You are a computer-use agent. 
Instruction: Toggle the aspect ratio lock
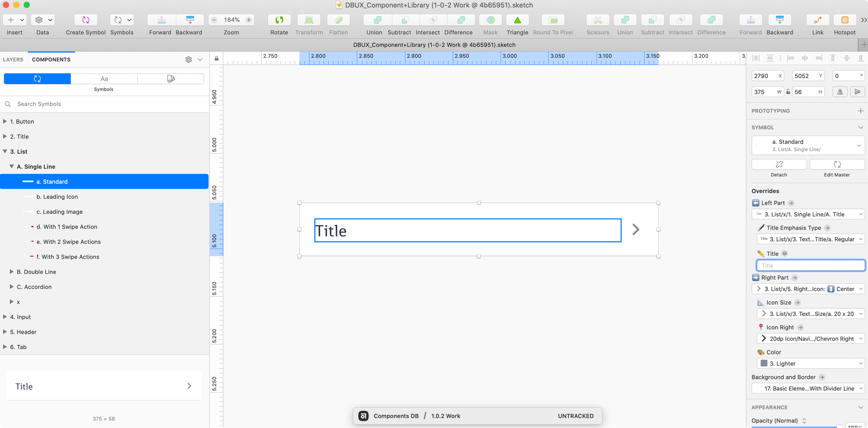pos(788,92)
